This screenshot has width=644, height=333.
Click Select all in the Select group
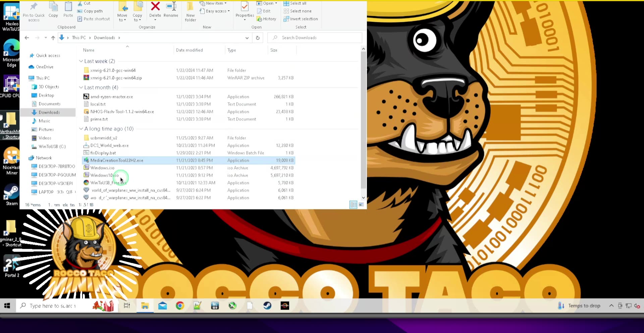297,3
